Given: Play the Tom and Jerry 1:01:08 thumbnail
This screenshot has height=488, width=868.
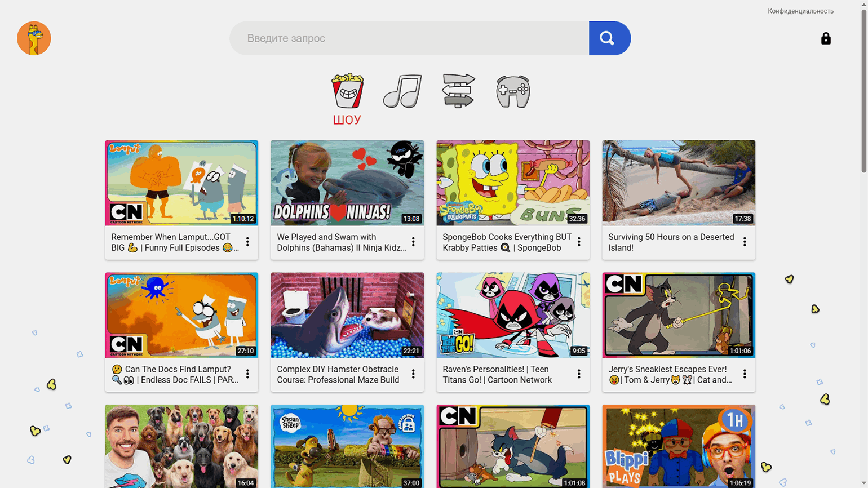Looking at the screenshot, I should pyautogui.click(x=513, y=446).
